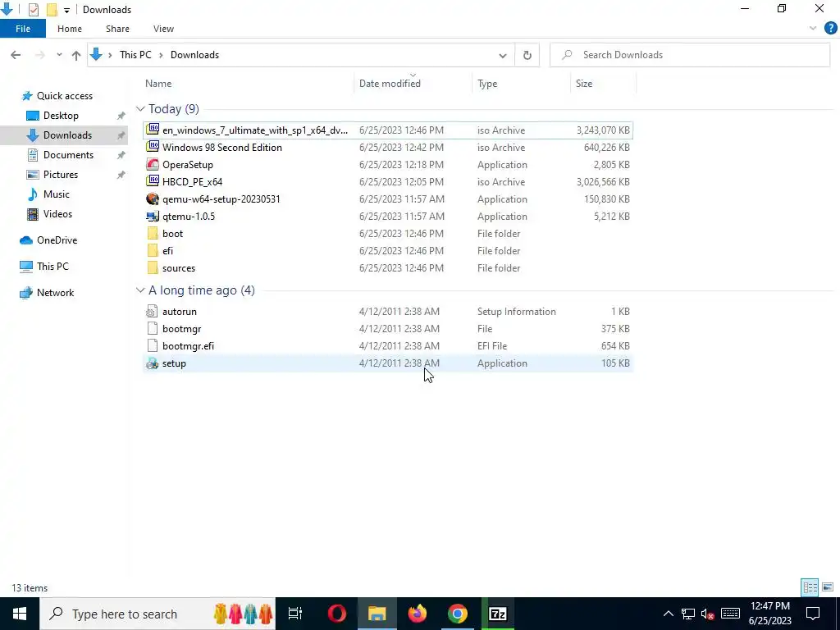Click the Properties quick access toolbar icon

pyautogui.click(x=33, y=10)
